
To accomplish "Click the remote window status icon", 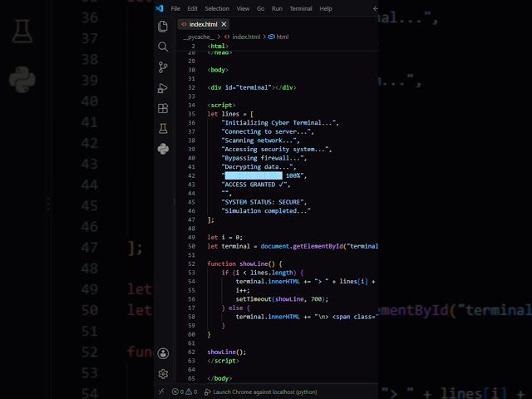I will tap(161, 392).
